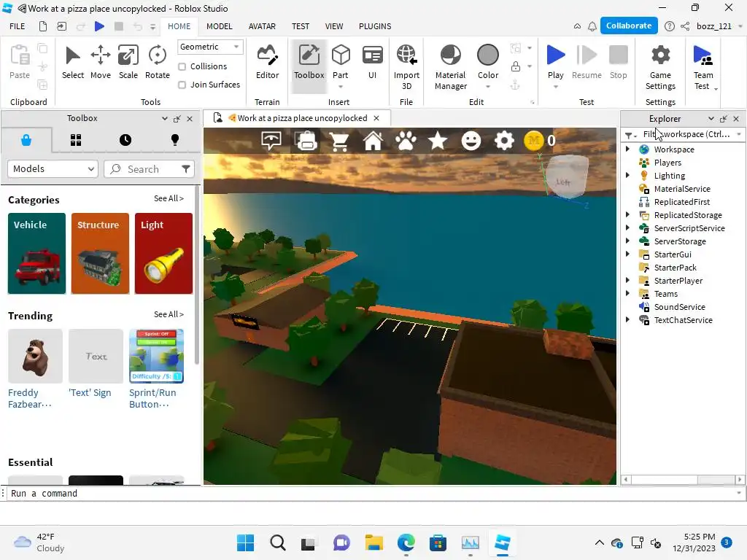Expand the Workspace tree node
The width and height of the screenshot is (747, 560).
point(627,149)
